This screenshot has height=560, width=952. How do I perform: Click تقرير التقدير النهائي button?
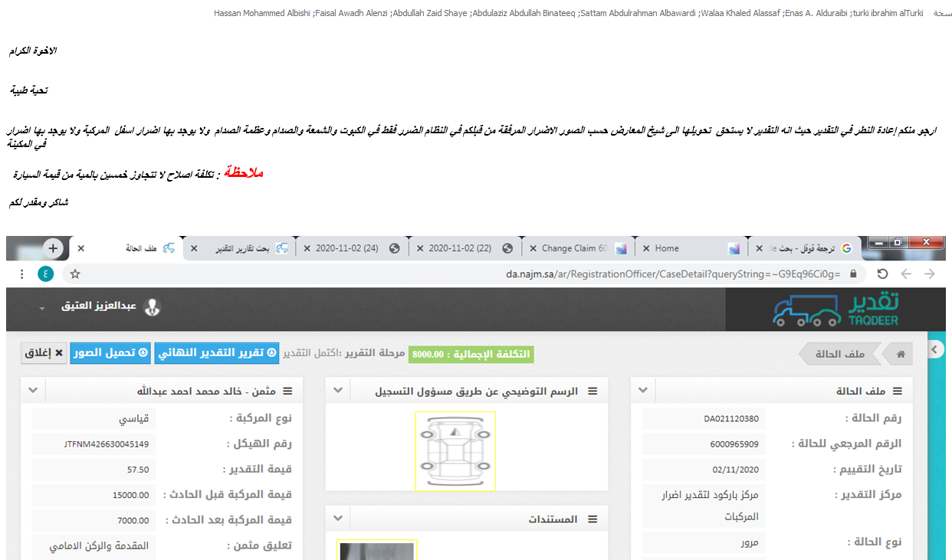217,353
